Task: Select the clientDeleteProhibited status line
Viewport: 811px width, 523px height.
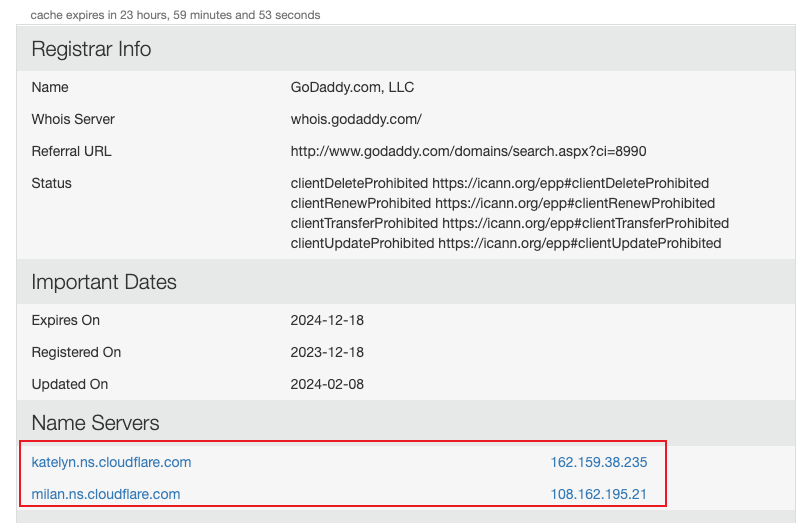Action: click(500, 183)
